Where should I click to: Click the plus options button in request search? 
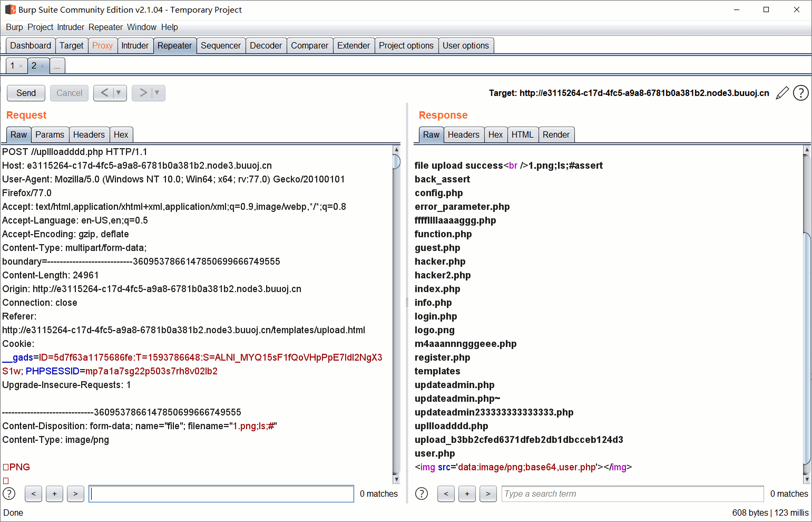point(55,494)
